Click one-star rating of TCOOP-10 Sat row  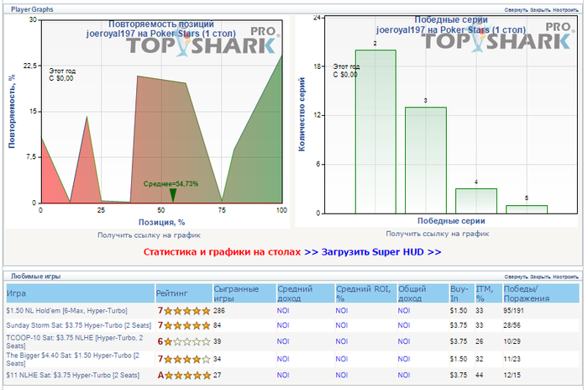(x=186, y=341)
